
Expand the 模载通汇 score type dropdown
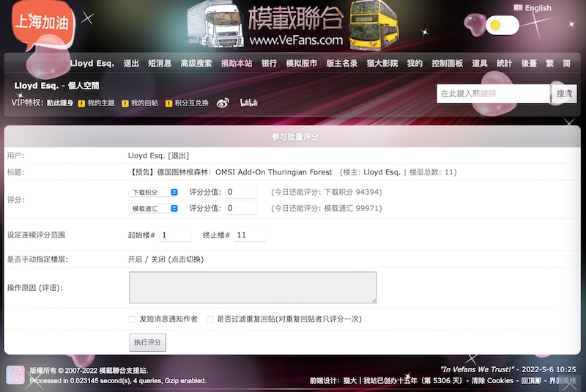click(154, 208)
